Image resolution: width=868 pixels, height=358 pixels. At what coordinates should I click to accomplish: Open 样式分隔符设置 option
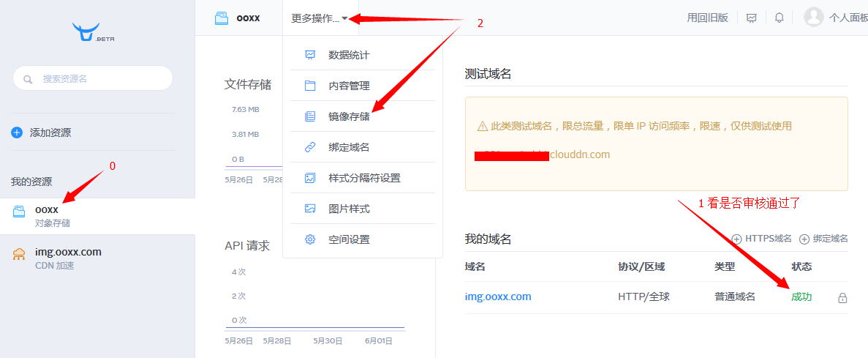point(364,178)
